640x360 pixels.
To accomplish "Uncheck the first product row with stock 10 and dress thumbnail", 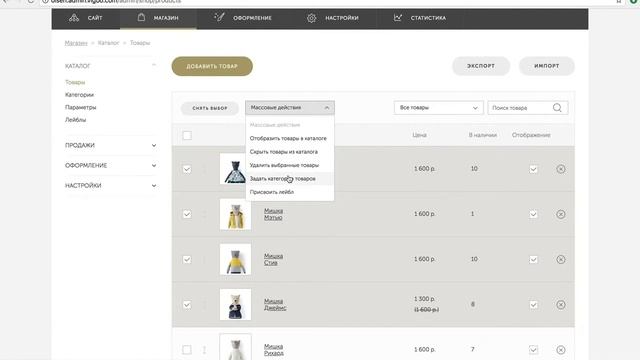I will [x=187, y=169].
